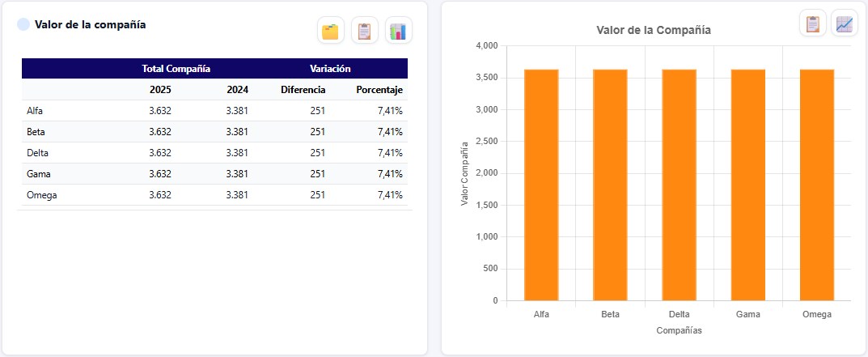Click the orange Alfa bar in the chart
Viewport: 868px width, 357px height.
point(541,185)
